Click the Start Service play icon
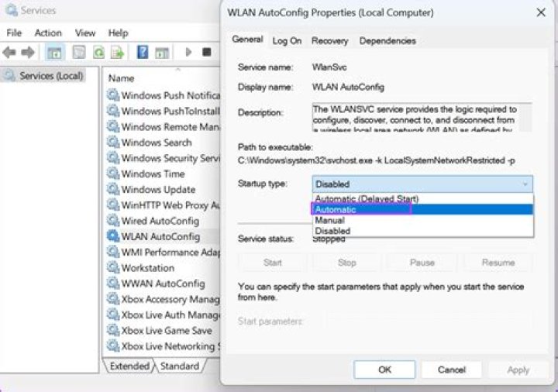This screenshot has height=392, width=558. click(x=188, y=53)
